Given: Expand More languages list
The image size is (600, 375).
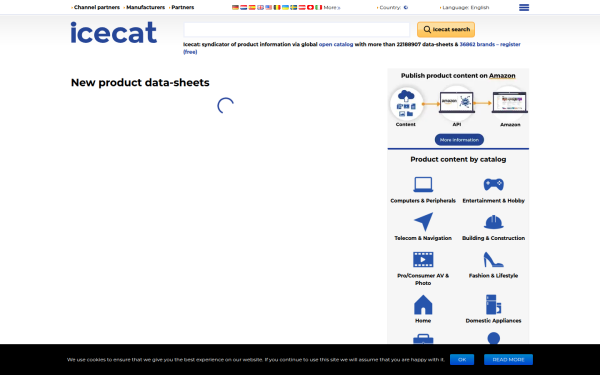Looking at the screenshot, I should pos(332,7).
